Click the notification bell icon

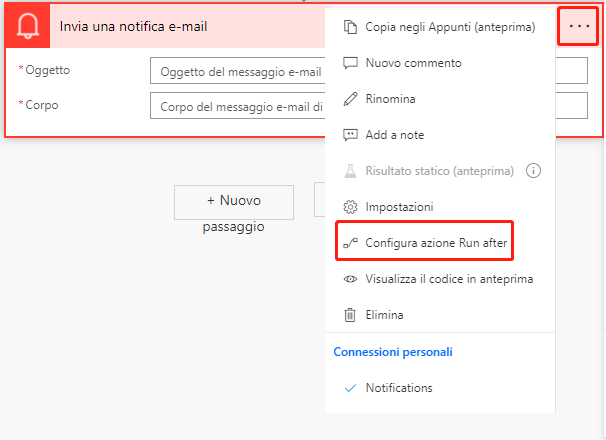(29, 26)
